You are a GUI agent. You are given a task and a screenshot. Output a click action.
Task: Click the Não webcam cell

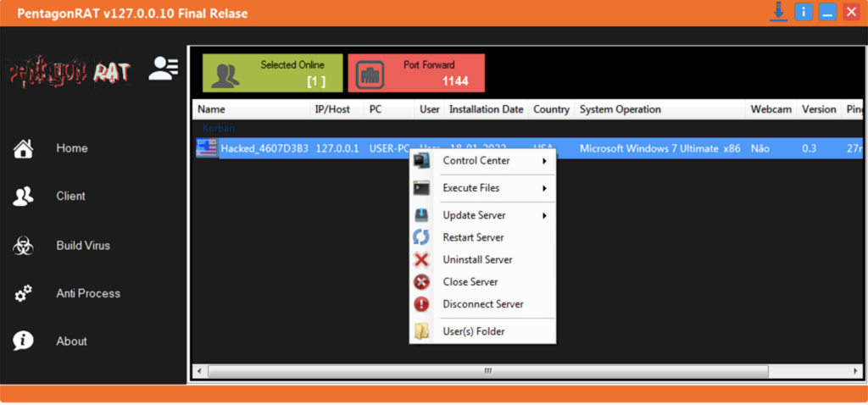pyautogui.click(x=760, y=148)
